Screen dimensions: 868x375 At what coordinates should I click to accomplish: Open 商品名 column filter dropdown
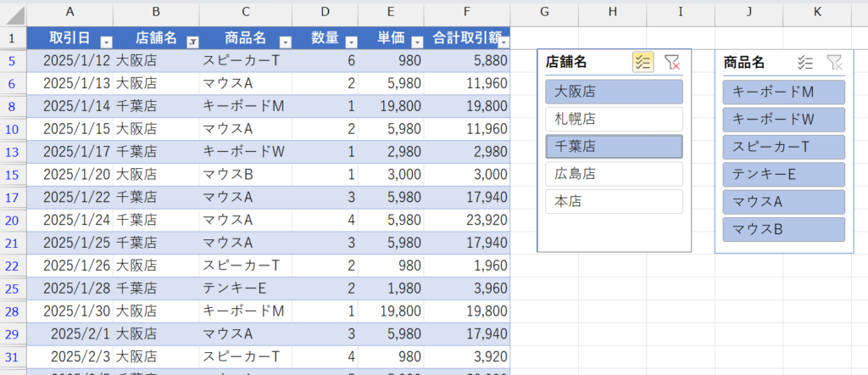pyautogui.click(x=285, y=41)
